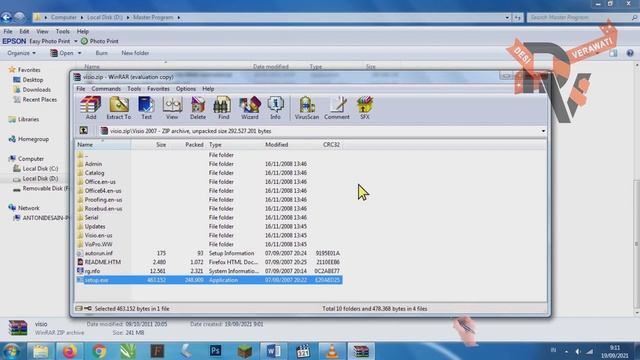Create an SFX archive
Image resolution: width=640 pixels, height=360 pixels.
(x=364, y=108)
